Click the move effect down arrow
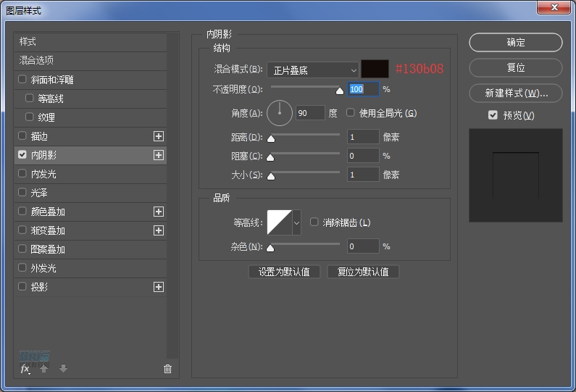Screen dimensions: 576x392 (x=63, y=369)
